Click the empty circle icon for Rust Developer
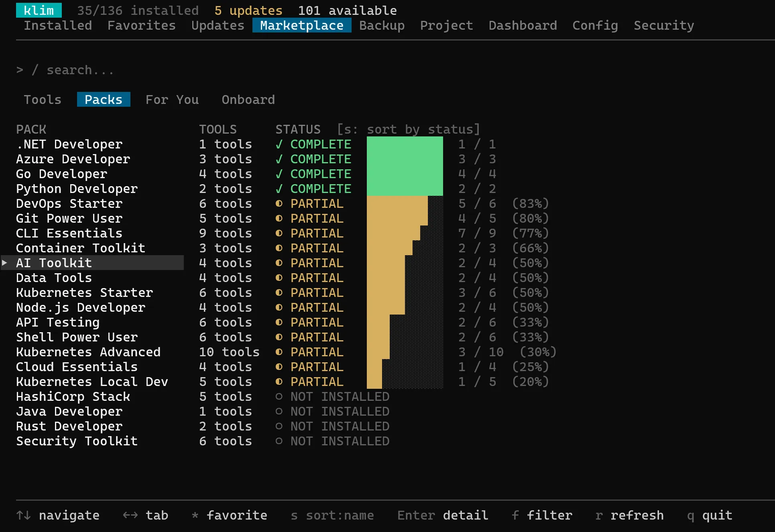This screenshot has height=532, width=775. coord(279,426)
